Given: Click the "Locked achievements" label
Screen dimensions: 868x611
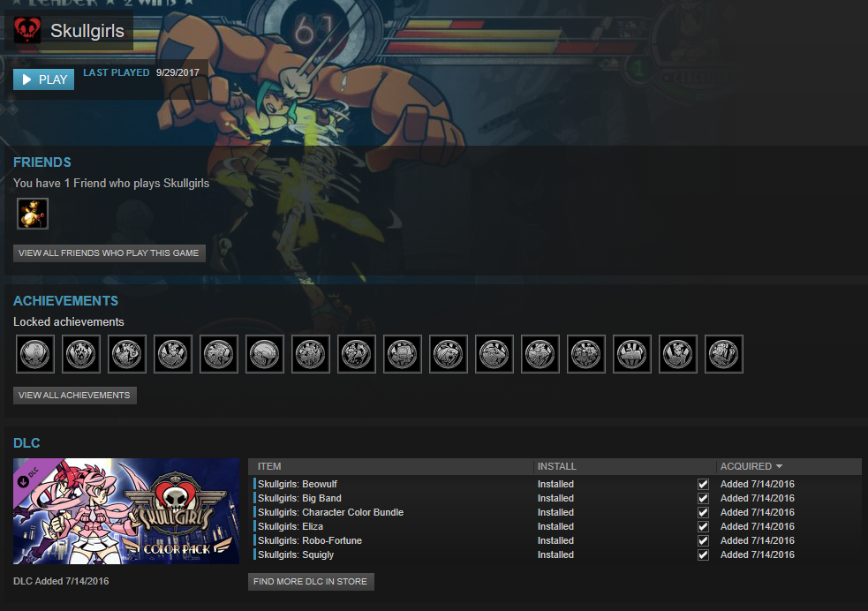Looking at the screenshot, I should click(x=69, y=322).
